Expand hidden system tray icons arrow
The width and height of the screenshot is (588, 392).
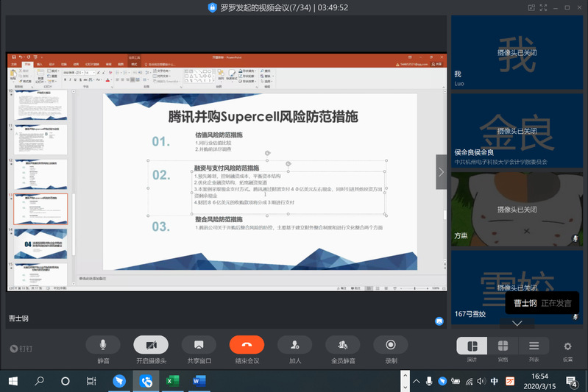[428, 381]
